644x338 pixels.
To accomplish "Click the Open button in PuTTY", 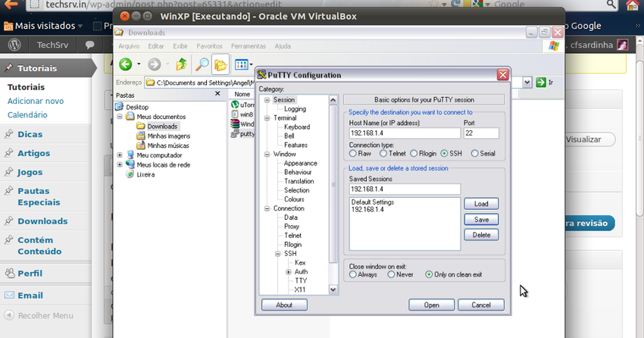I will [431, 305].
